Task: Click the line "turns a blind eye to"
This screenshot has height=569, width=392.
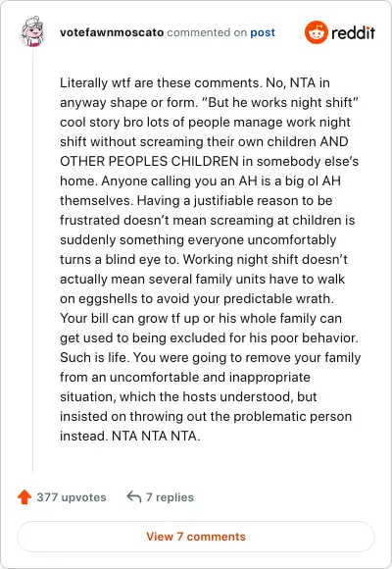Action: tap(204, 259)
